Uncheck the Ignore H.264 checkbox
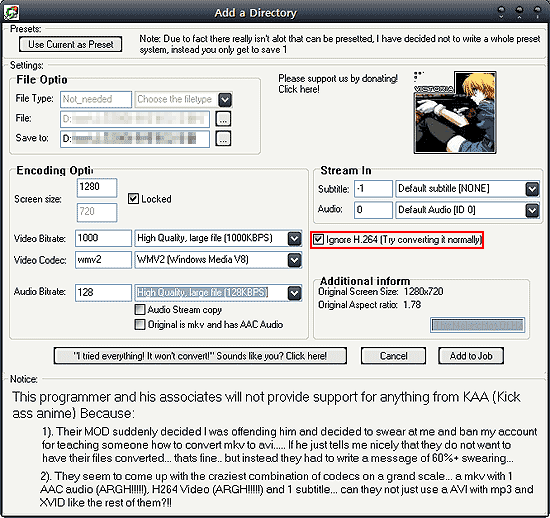The width and height of the screenshot is (550, 518). click(x=318, y=240)
